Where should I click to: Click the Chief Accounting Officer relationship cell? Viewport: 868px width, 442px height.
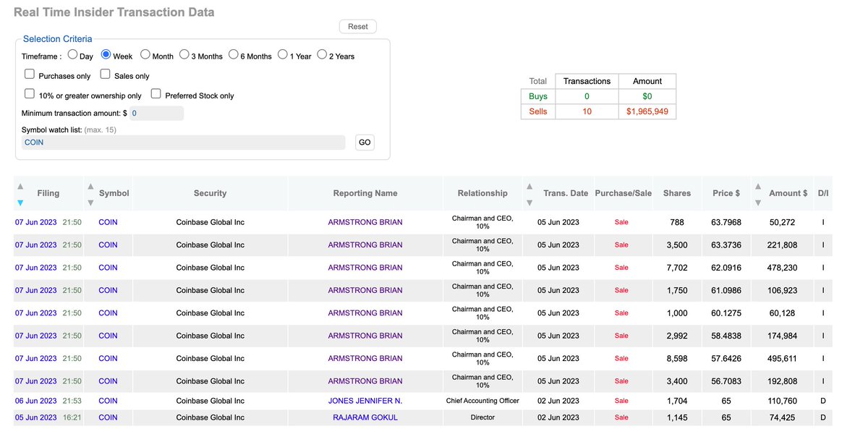(x=482, y=401)
